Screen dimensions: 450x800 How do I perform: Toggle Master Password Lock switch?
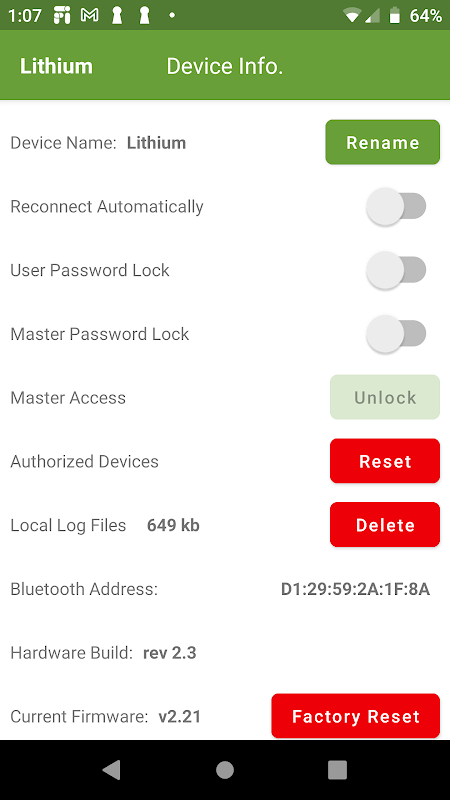coord(396,334)
